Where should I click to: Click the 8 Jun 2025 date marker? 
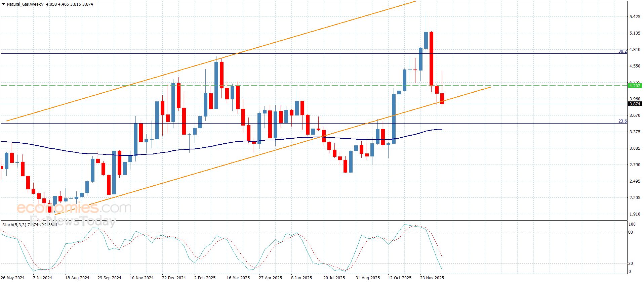coord(301,278)
